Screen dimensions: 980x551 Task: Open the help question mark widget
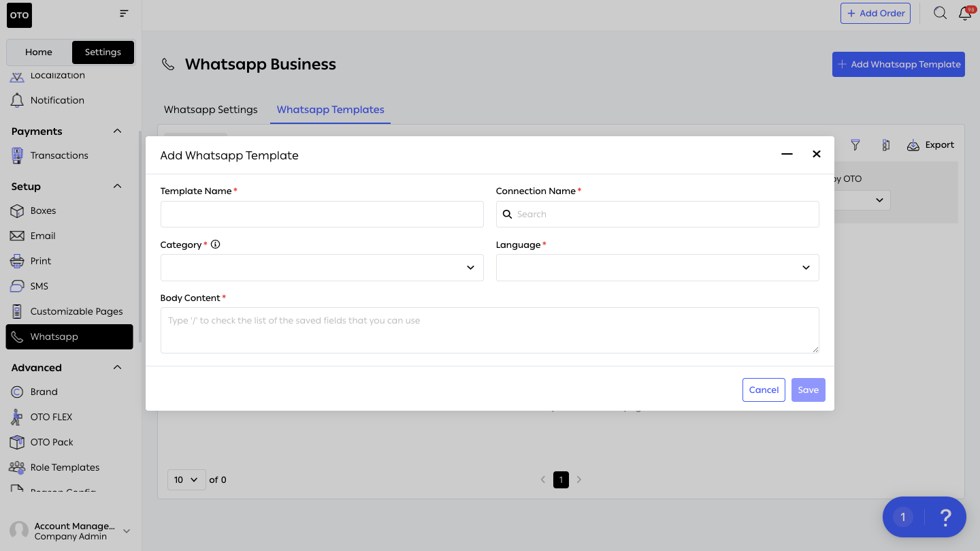(945, 517)
